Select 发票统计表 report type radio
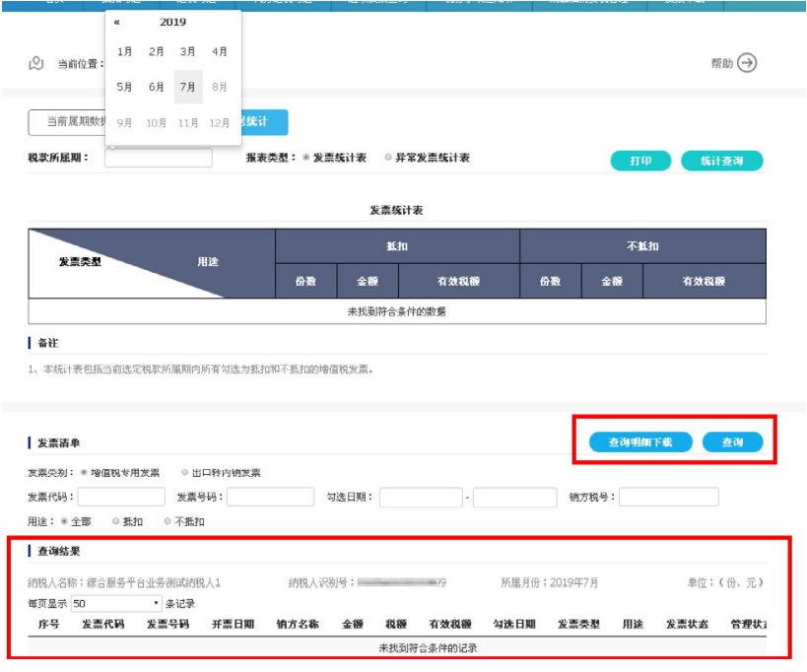 tap(306, 158)
